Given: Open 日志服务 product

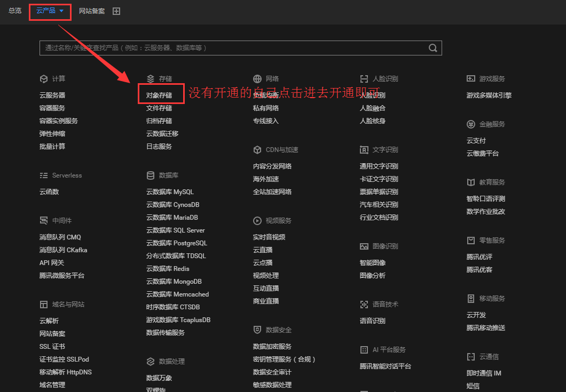Looking at the screenshot, I should 159,147.
